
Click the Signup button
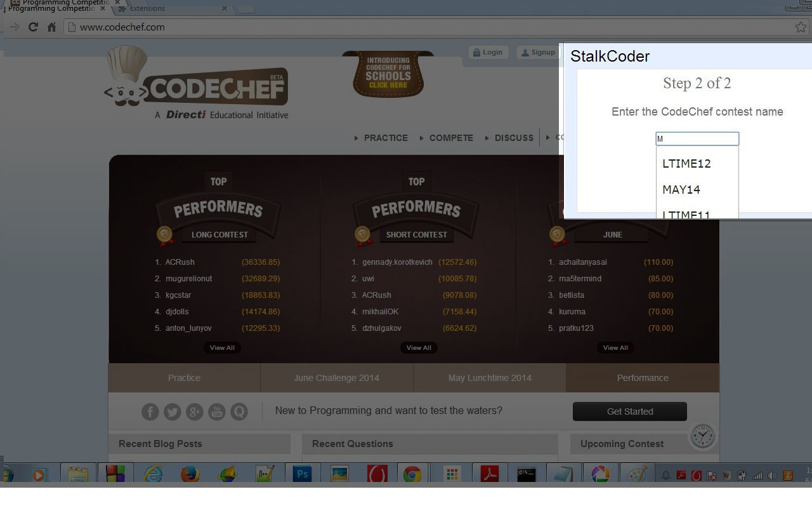point(537,52)
